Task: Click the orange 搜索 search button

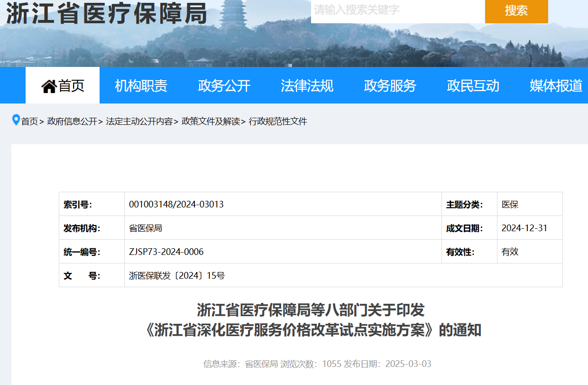Action: pos(516,11)
